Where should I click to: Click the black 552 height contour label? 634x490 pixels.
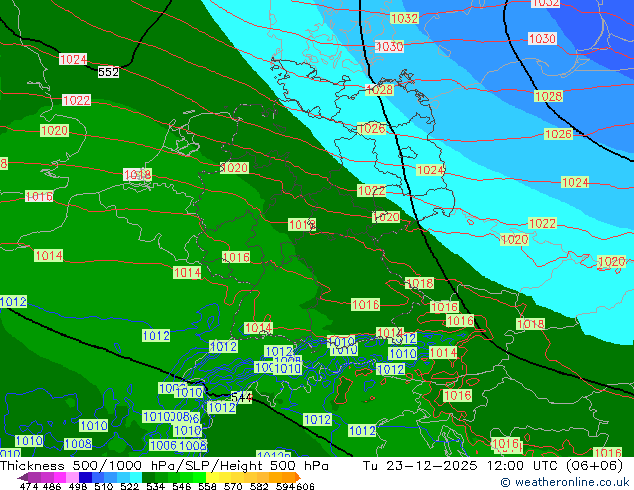[x=108, y=72]
